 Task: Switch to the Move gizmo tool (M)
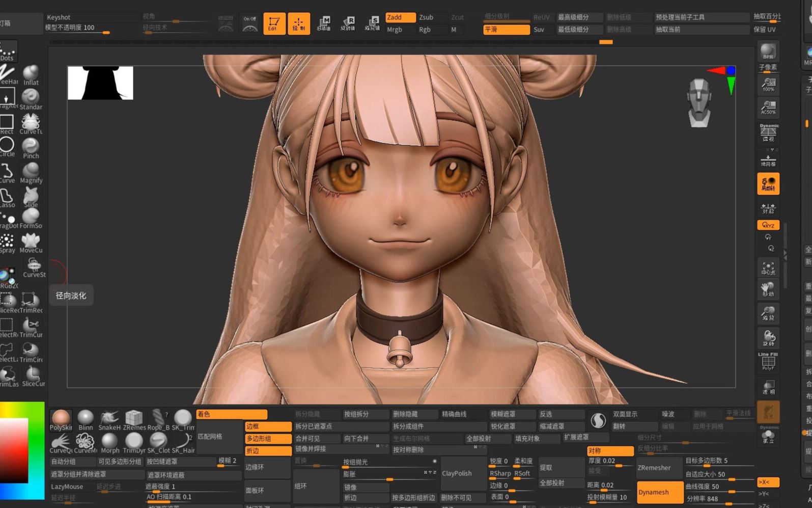[x=324, y=23]
